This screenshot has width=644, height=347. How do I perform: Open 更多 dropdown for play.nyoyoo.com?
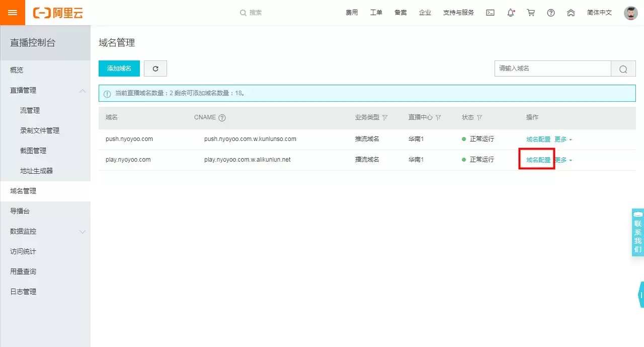[x=563, y=160]
